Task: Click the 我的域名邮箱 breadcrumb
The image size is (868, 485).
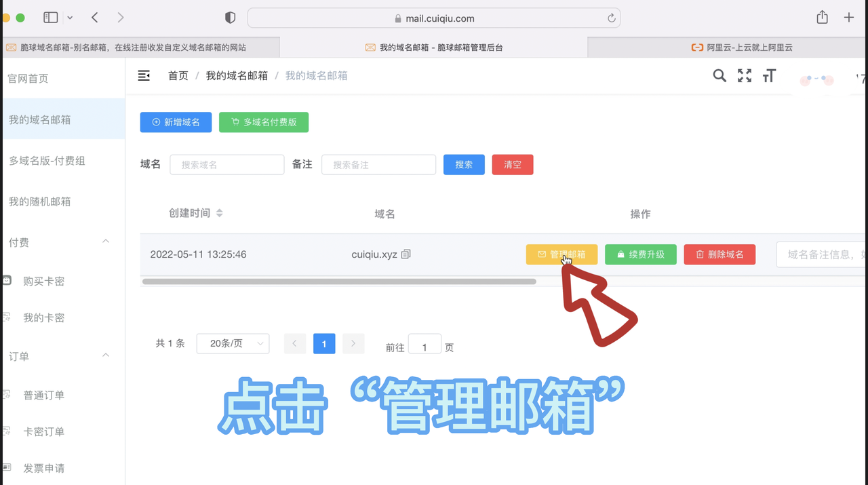Action: click(237, 76)
